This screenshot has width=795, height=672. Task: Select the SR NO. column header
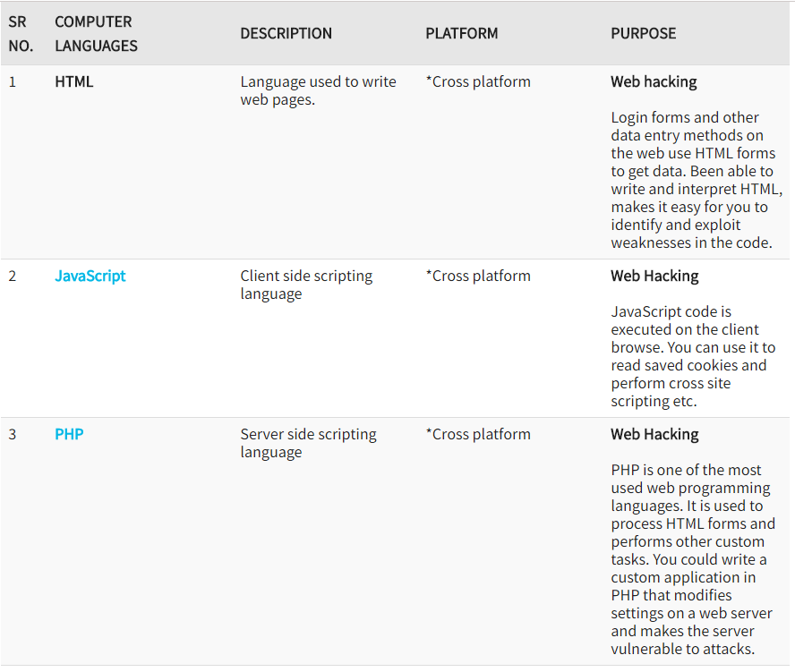coord(21,33)
